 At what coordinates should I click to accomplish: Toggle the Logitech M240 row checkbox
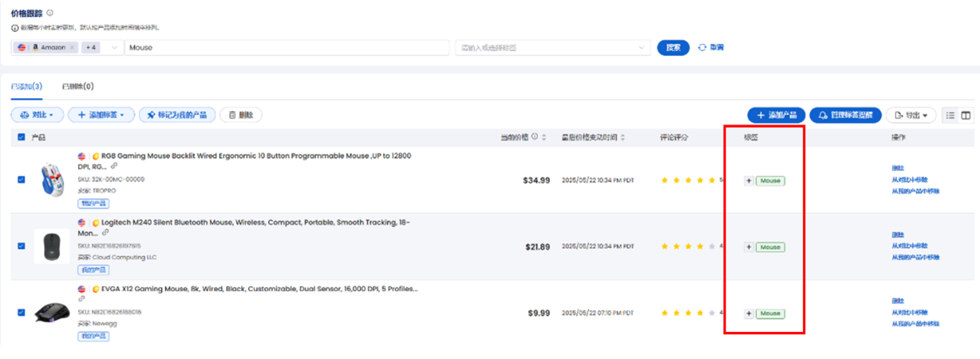(x=21, y=246)
